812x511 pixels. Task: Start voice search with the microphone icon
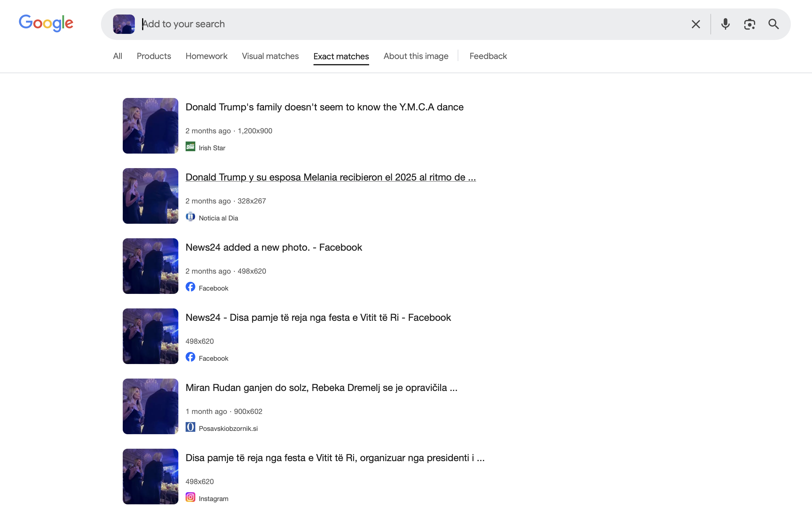tap(725, 24)
